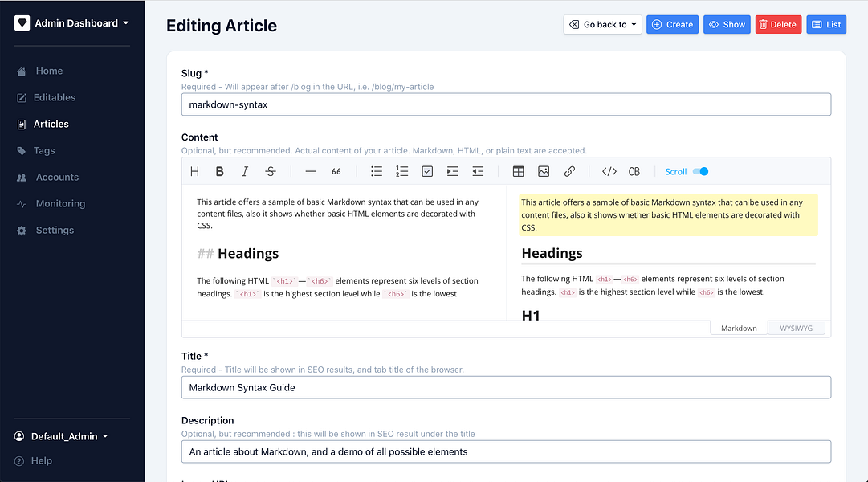Click the Help question mark icon
868x482 pixels.
tap(19, 461)
